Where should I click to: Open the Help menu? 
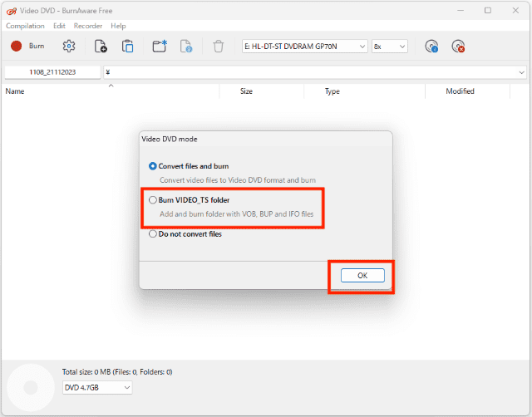click(118, 26)
